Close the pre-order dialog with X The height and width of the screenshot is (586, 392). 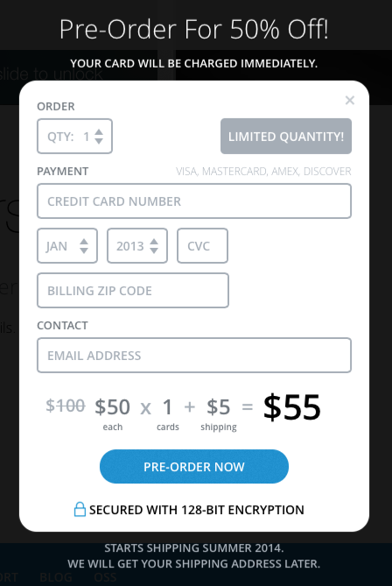coord(350,100)
